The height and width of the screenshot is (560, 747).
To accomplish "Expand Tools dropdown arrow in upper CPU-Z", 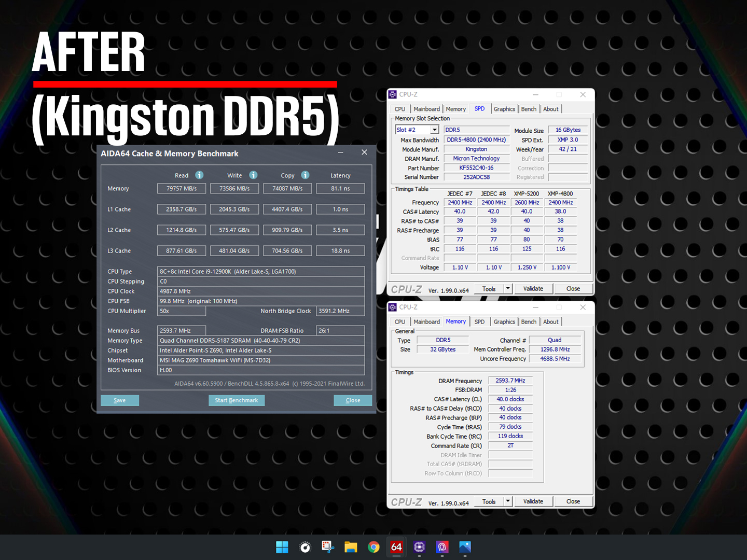I will [x=508, y=288].
